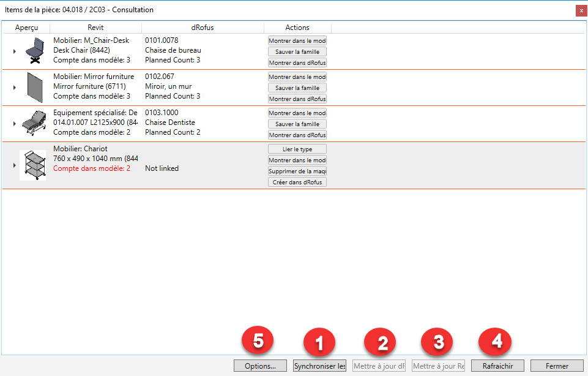
Task: Click the dRofus column header
Action: point(203,28)
